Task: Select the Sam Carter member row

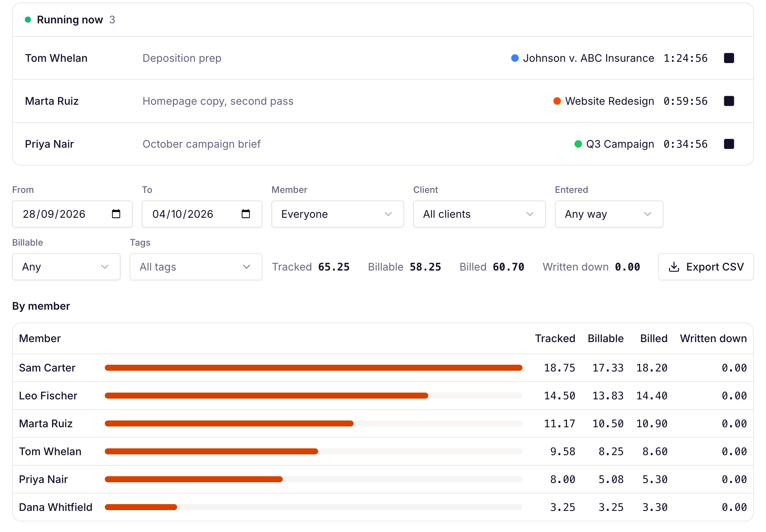Action: [383, 368]
